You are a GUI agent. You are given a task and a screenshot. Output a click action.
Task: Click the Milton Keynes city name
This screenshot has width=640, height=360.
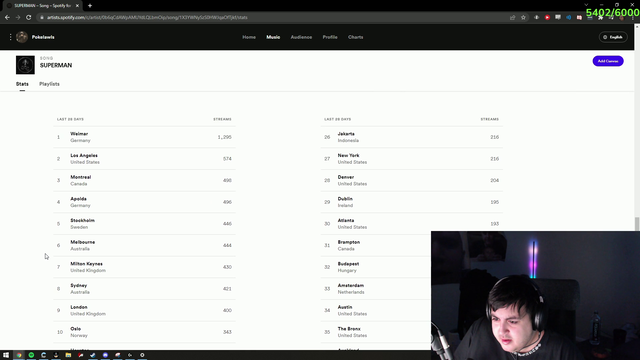click(x=87, y=264)
